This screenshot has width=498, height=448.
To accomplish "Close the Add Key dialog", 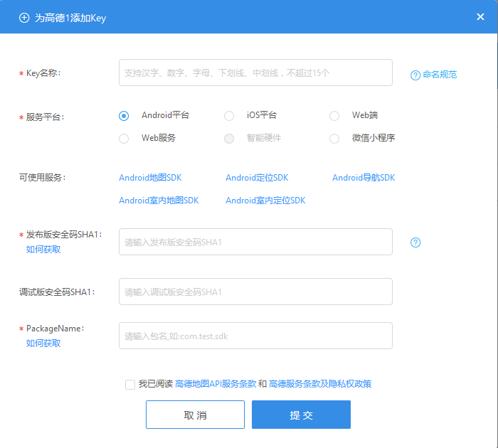I will coord(480,17).
